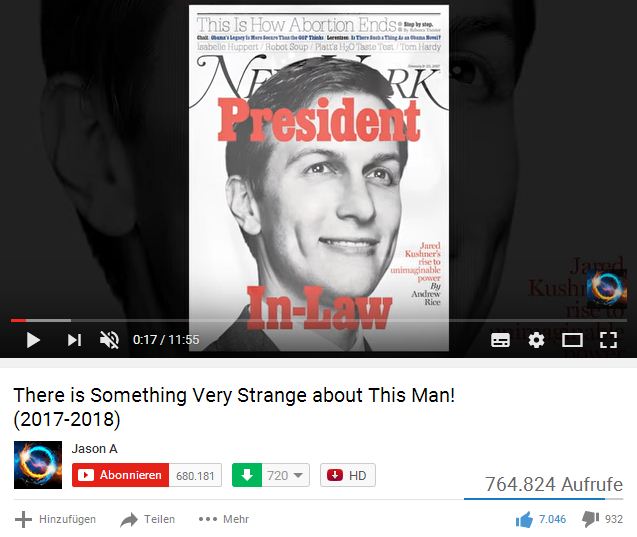Click Teilen to share the video

click(147, 519)
